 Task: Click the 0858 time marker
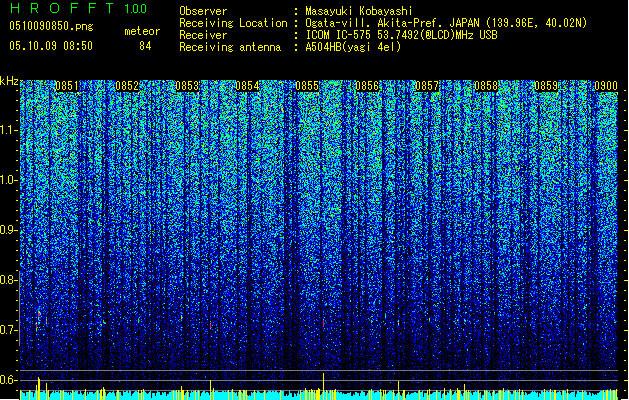coord(486,86)
